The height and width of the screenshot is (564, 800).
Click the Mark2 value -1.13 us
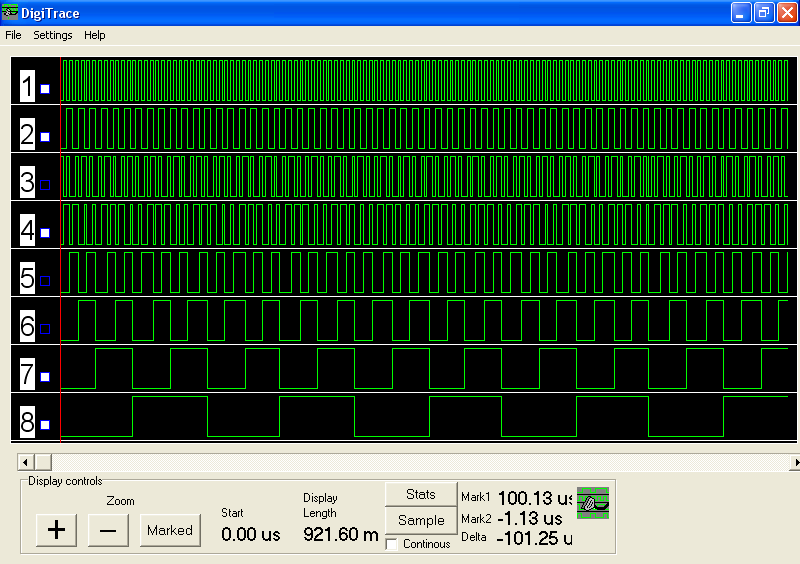click(530, 519)
